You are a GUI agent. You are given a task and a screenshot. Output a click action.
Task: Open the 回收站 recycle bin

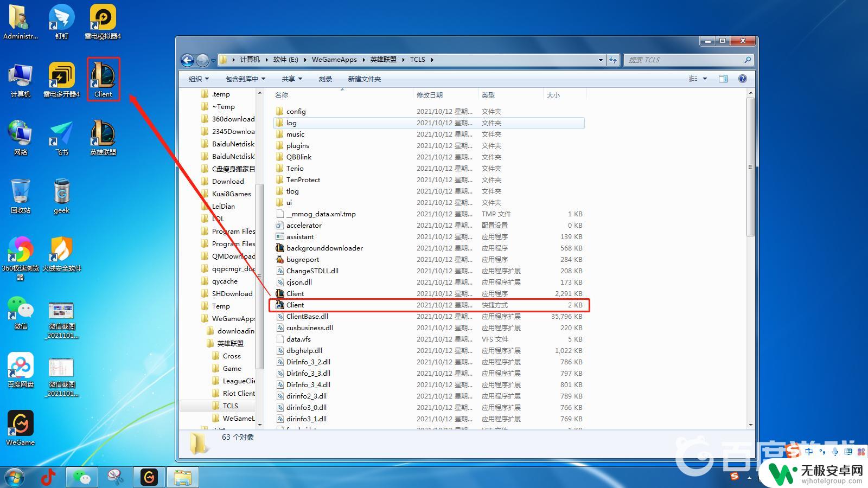point(21,196)
